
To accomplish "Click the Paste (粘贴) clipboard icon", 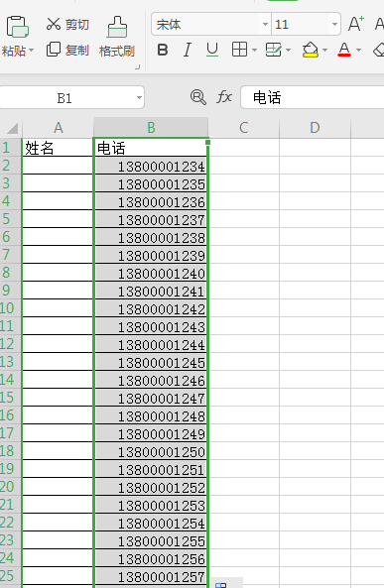I will click(17, 27).
